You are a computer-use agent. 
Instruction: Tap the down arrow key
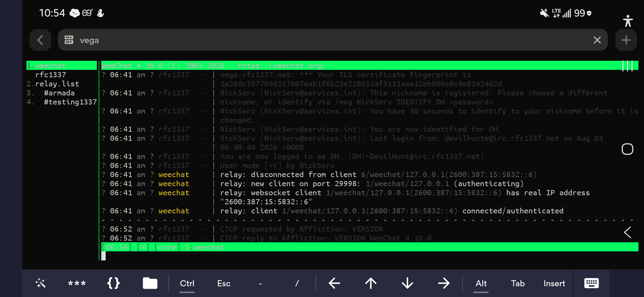click(x=407, y=283)
